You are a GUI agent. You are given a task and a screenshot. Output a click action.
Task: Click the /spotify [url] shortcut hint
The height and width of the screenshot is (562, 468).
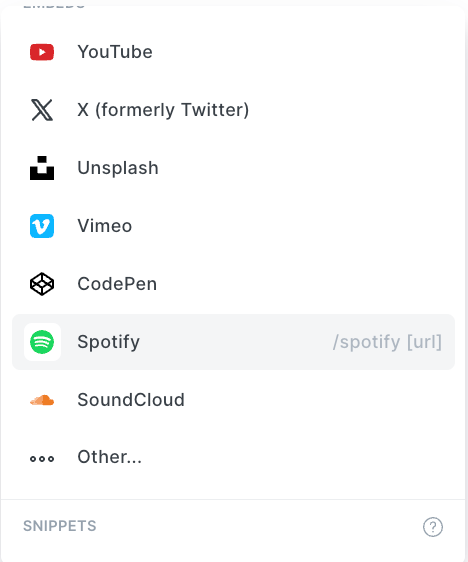pyautogui.click(x=387, y=342)
